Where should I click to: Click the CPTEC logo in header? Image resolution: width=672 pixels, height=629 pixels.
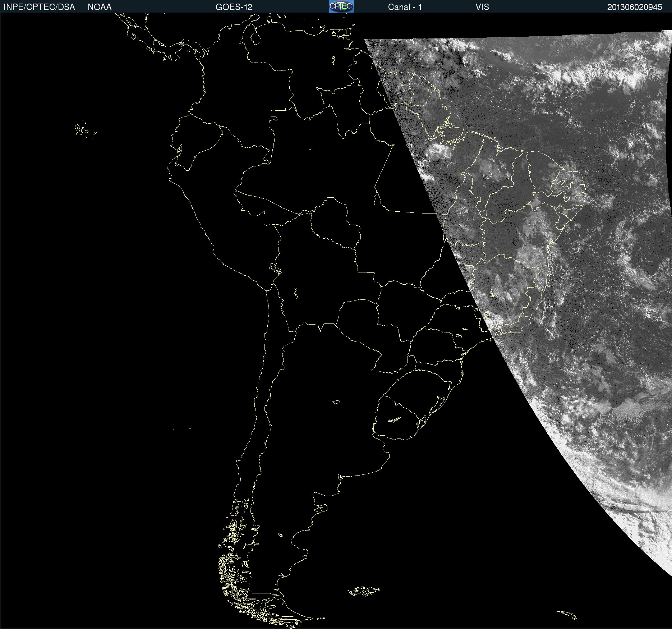[x=341, y=6]
